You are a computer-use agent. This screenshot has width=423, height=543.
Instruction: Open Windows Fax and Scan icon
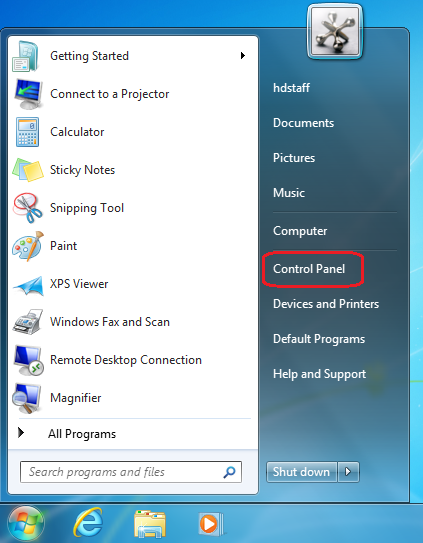pyautogui.click(x=28, y=322)
